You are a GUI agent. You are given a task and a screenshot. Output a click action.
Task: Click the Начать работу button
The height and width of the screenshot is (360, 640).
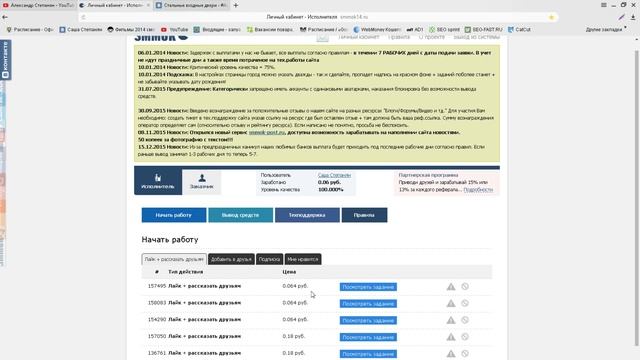[x=174, y=215]
